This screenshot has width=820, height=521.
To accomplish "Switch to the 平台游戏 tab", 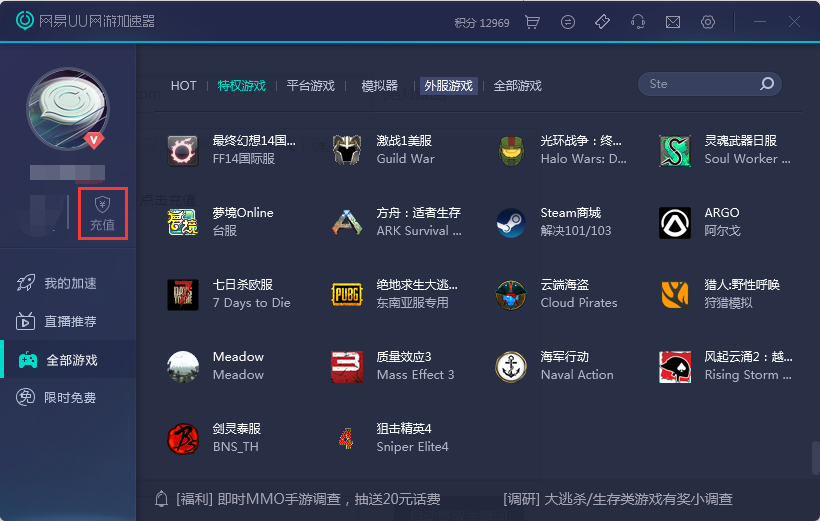I will coord(311,85).
